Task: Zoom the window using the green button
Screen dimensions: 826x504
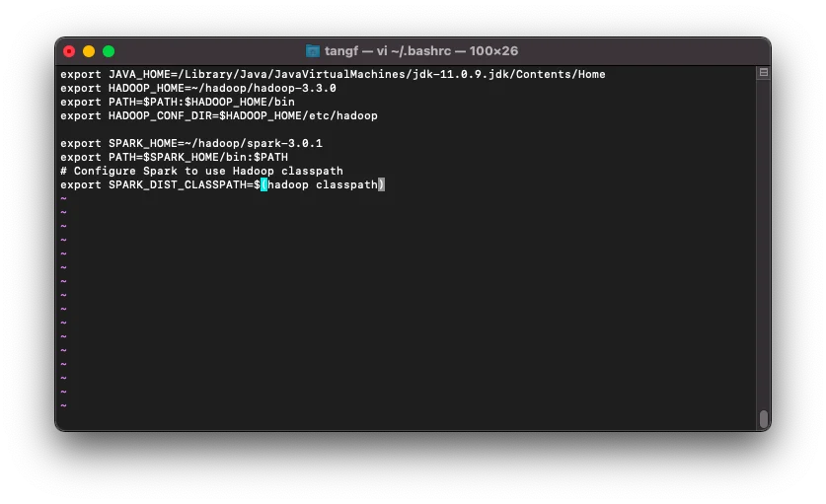Action: pyautogui.click(x=109, y=51)
